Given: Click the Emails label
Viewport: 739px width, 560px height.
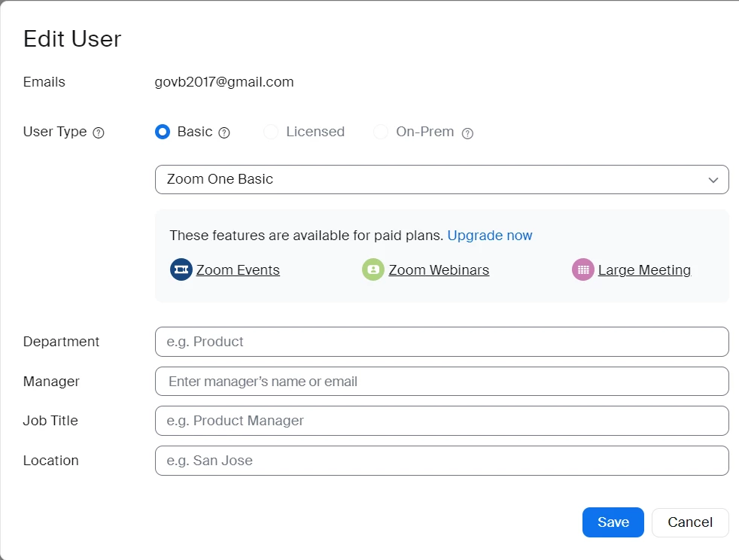Looking at the screenshot, I should [x=44, y=82].
